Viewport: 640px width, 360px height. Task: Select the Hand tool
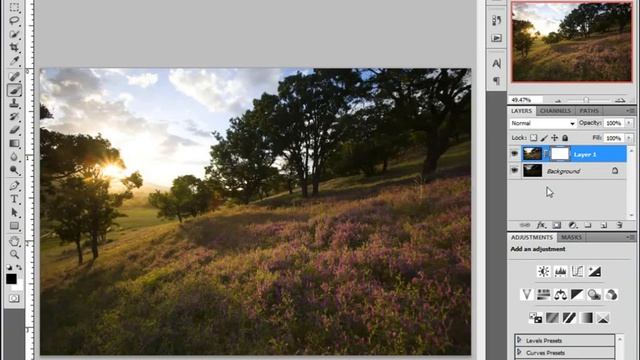pyautogui.click(x=14, y=241)
